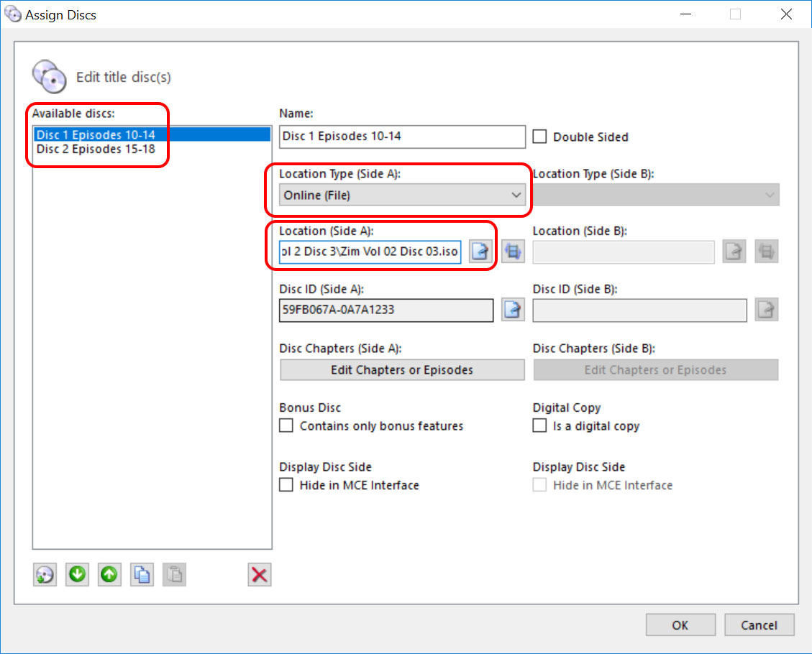The height and width of the screenshot is (654, 812).
Task: Click the Location (Side A) path field
Action: point(370,252)
